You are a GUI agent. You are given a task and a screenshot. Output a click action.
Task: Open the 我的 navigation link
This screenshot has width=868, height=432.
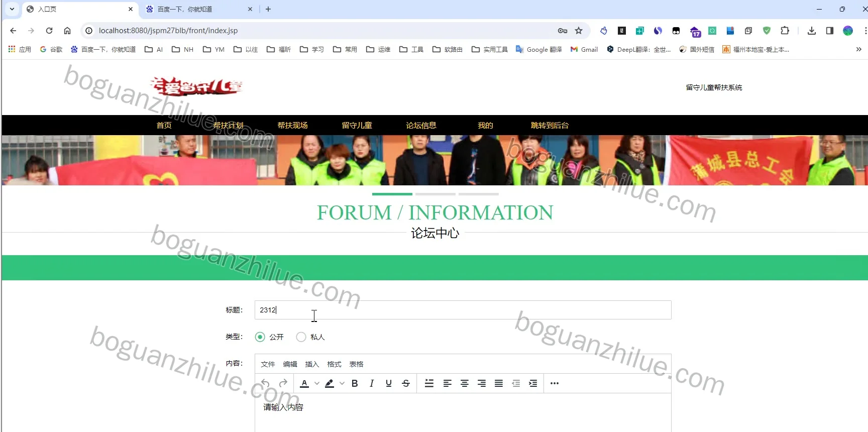pyautogui.click(x=485, y=126)
